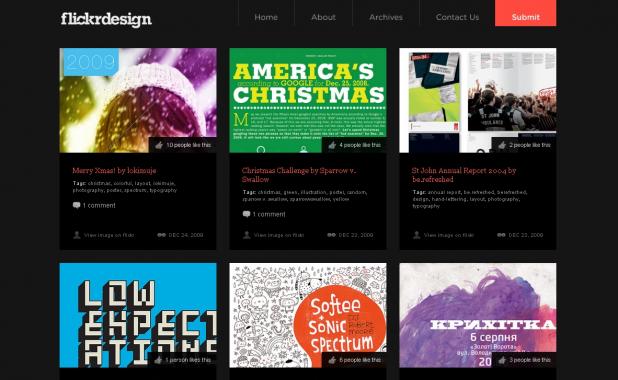Viewport: 618px width, 380px height.
Task: Open the Softee Sonic Spectrum thumbnail
Action: click(x=308, y=315)
